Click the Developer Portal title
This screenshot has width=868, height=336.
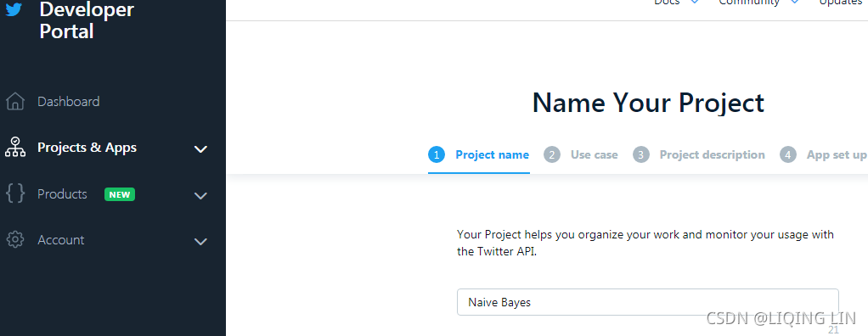tap(87, 20)
